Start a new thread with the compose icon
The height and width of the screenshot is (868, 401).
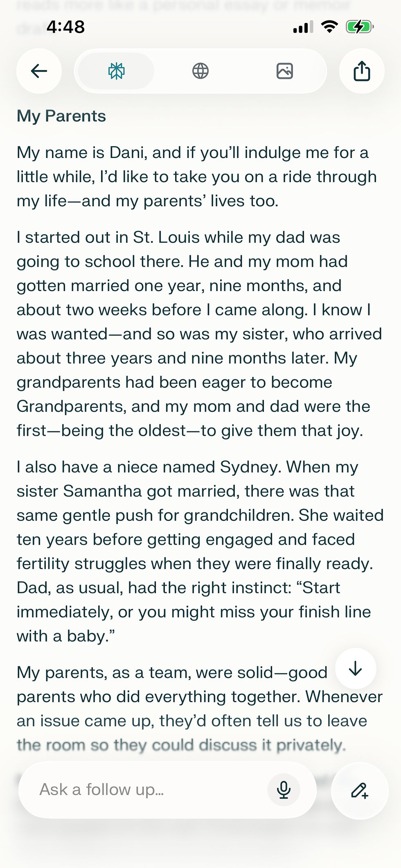coord(359,790)
